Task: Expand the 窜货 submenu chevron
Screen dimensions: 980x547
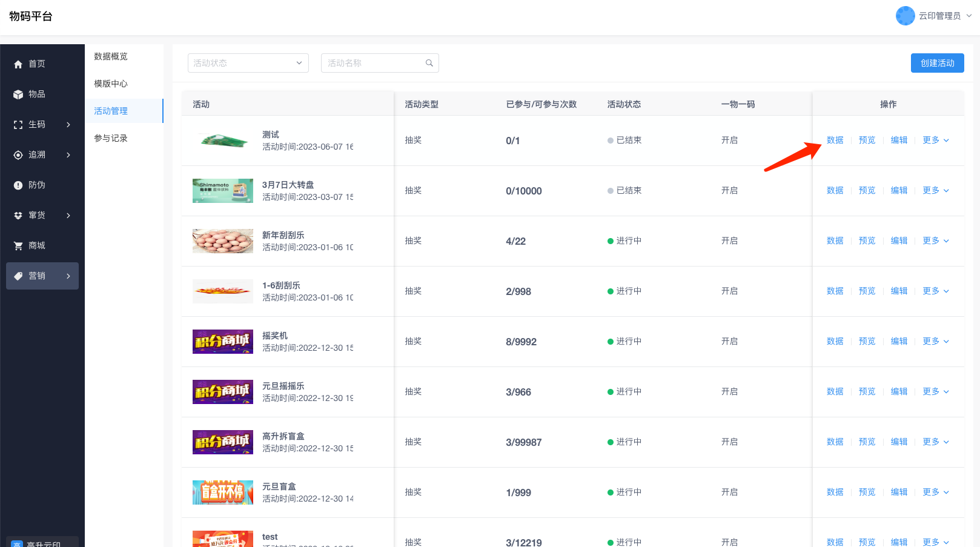Action: tap(68, 216)
